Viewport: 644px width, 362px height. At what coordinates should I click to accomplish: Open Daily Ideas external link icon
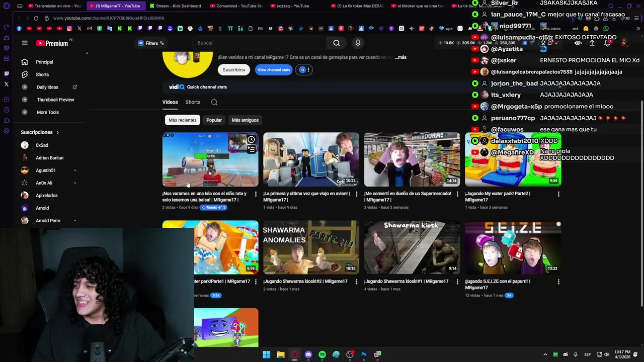tap(75, 87)
